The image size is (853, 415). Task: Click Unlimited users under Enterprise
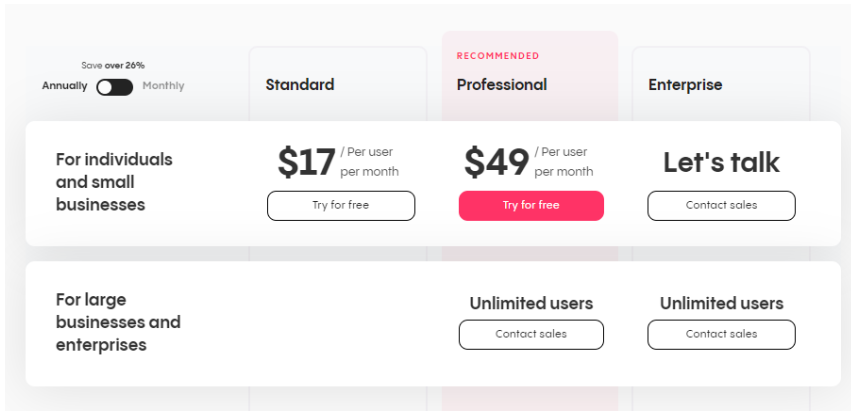721,303
